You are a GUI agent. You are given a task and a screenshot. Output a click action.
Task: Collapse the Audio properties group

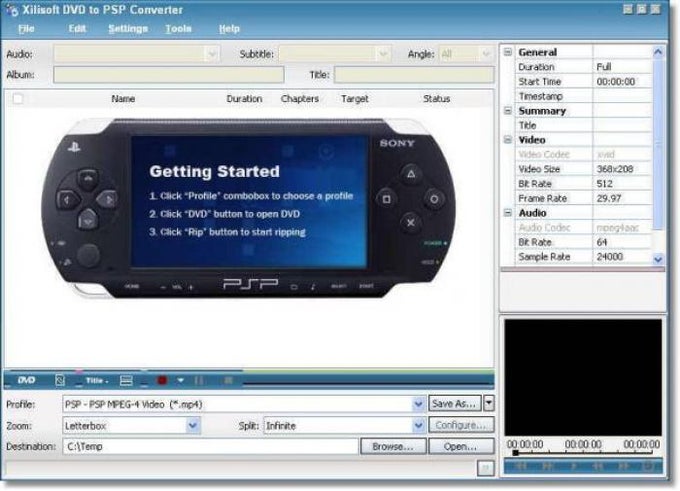point(508,213)
